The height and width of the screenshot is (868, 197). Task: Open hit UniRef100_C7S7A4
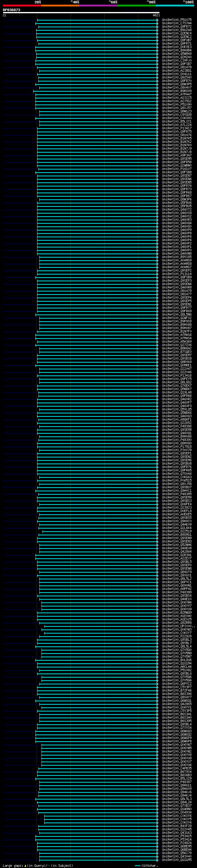(176, 23)
